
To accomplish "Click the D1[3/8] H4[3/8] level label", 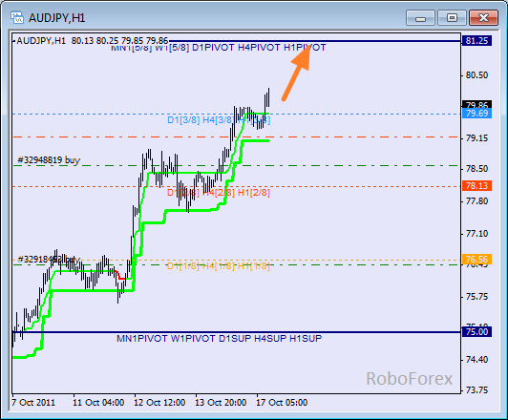I will [219, 120].
